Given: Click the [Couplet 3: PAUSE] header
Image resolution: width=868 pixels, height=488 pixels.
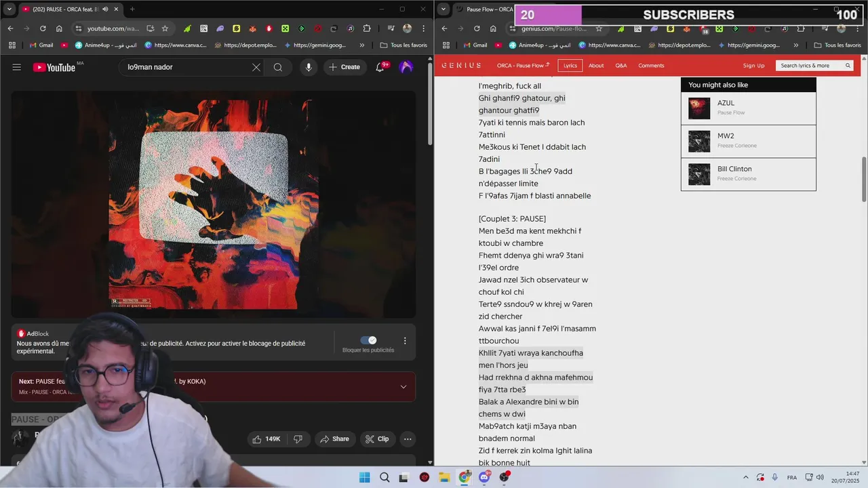Looking at the screenshot, I should pyautogui.click(x=512, y=219).
